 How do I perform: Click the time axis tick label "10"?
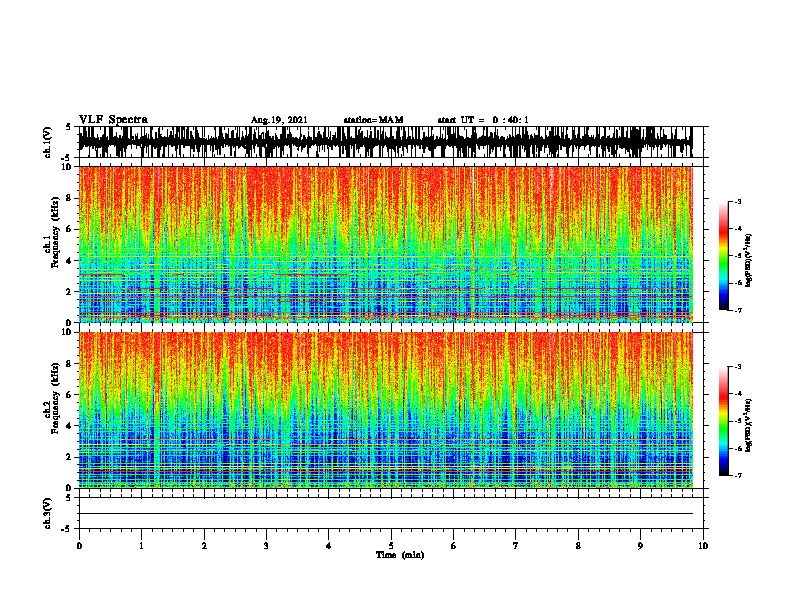[x=703, y=546]
